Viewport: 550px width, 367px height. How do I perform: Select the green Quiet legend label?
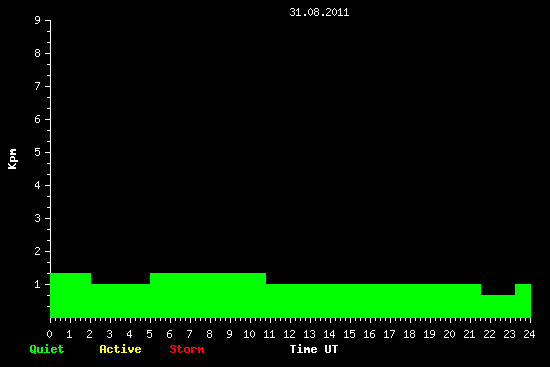47,349
